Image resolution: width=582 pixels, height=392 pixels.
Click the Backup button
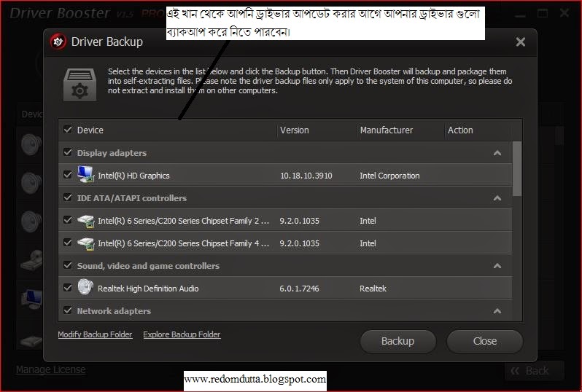398,341
